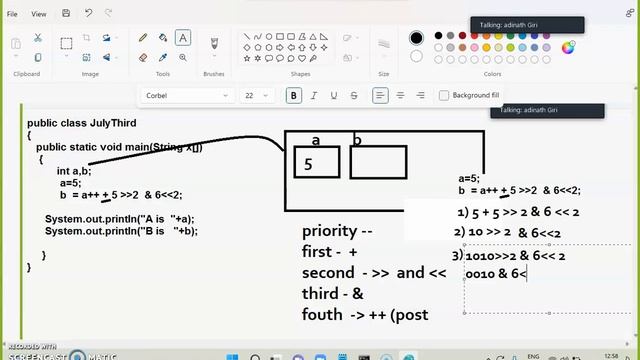Click the Copy icon in Clipboard
Viewport: 640px width, 360px height.
coord(38,58)
